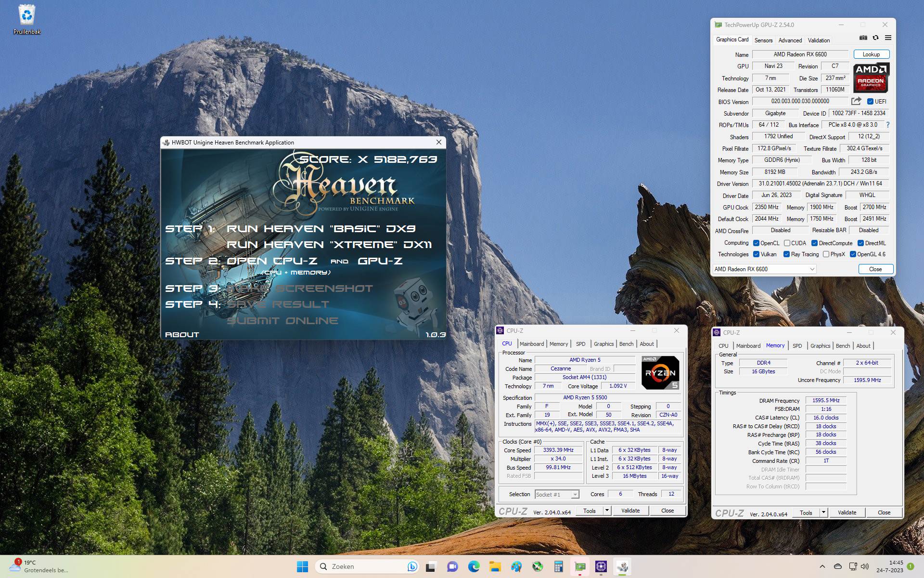Click the CPU-Z taskbar icon
Screen dimensions: 924x578
pos(601,566)
